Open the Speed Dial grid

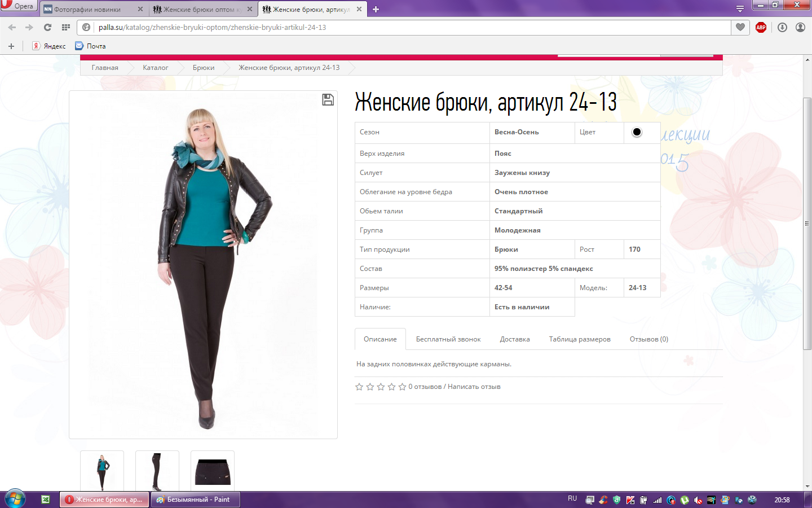(65, 27)
